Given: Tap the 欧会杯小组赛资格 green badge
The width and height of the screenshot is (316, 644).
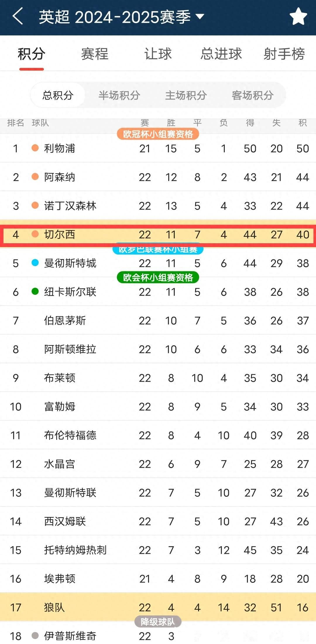Looking at the screenshot, I should (158, 277).
